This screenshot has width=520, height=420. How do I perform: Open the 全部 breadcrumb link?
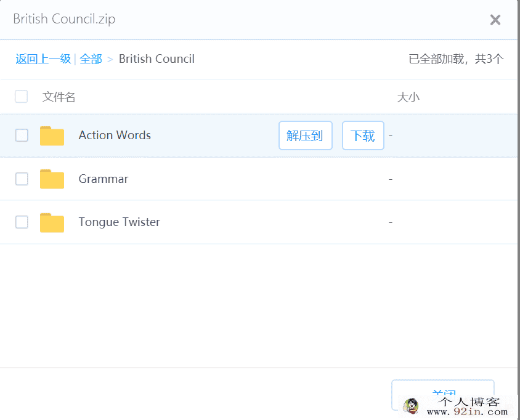click(91, 59)
